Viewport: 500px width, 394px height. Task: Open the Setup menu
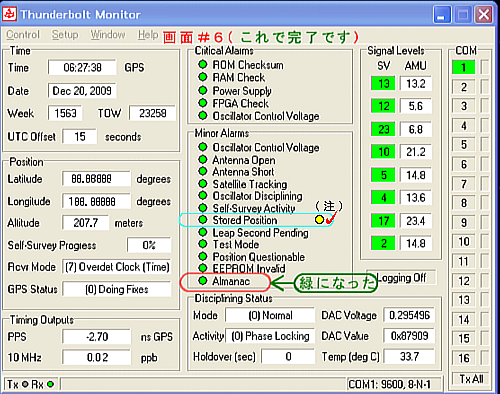coord(65,35)
